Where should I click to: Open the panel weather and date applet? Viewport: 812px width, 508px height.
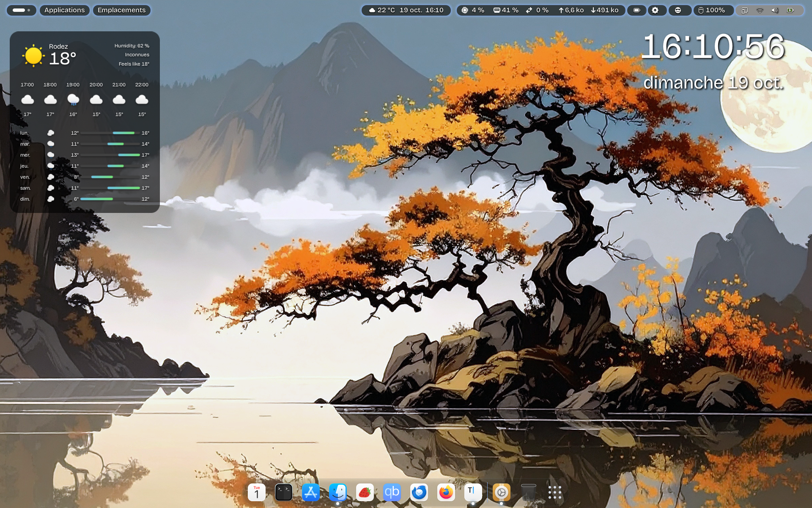[406, 10]
